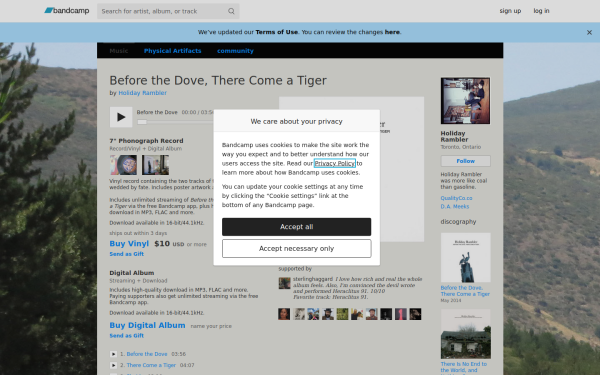Click Buy Digital Album
This screenshot has width=600, height=375.
click(x=147, y=325)
